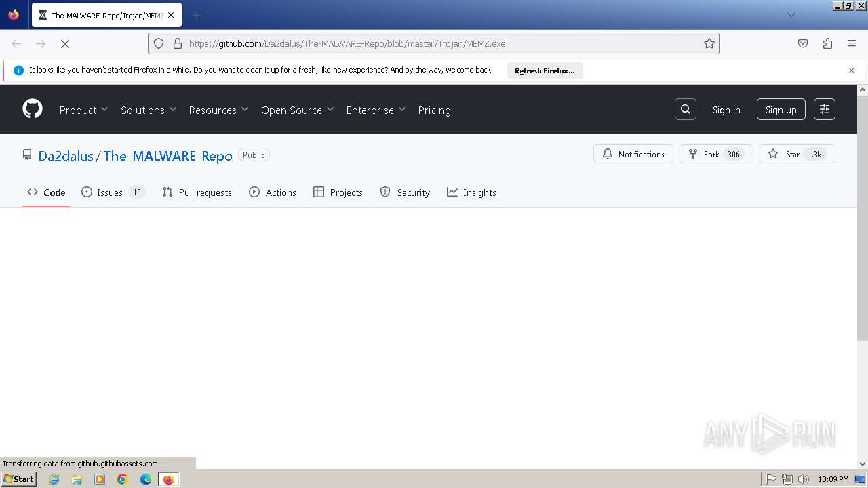Viewport: 868px width, 488px height.
Task: Dismiss the Refresh Firefox notification bar
Action: (852, 70)
